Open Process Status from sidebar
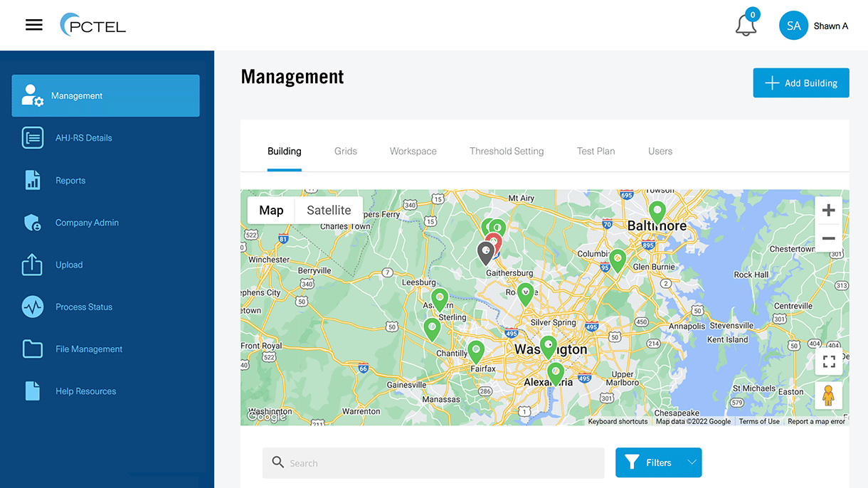868x488 pixels. 83,307
